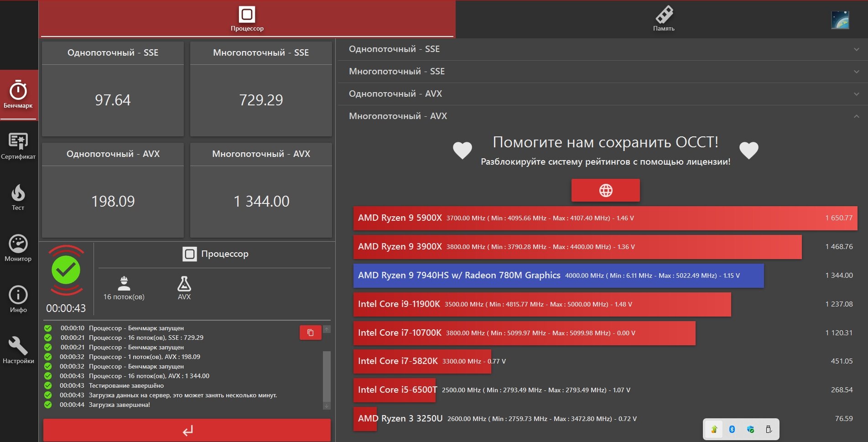This screenshot has height=442, width=868.
Task: Switch to the Процессор tab at the top
Action: pyautogui.click(x=247, y=19)
